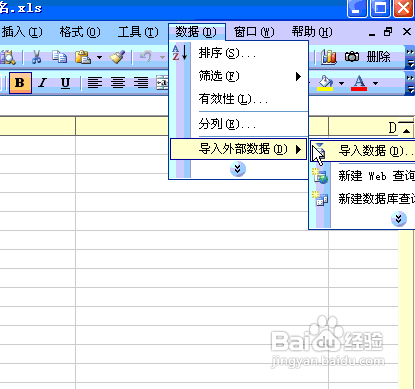Open the 数据(D) menu
415x389 pixels.
(197, 32)
